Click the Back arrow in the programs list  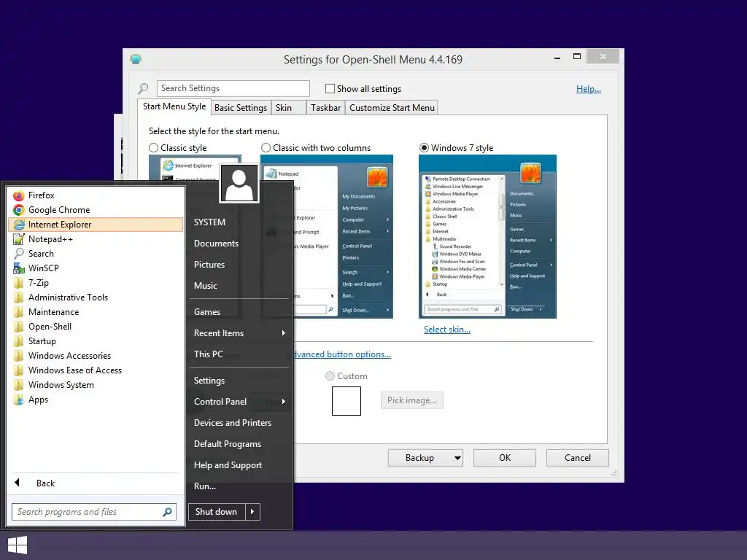18,483
